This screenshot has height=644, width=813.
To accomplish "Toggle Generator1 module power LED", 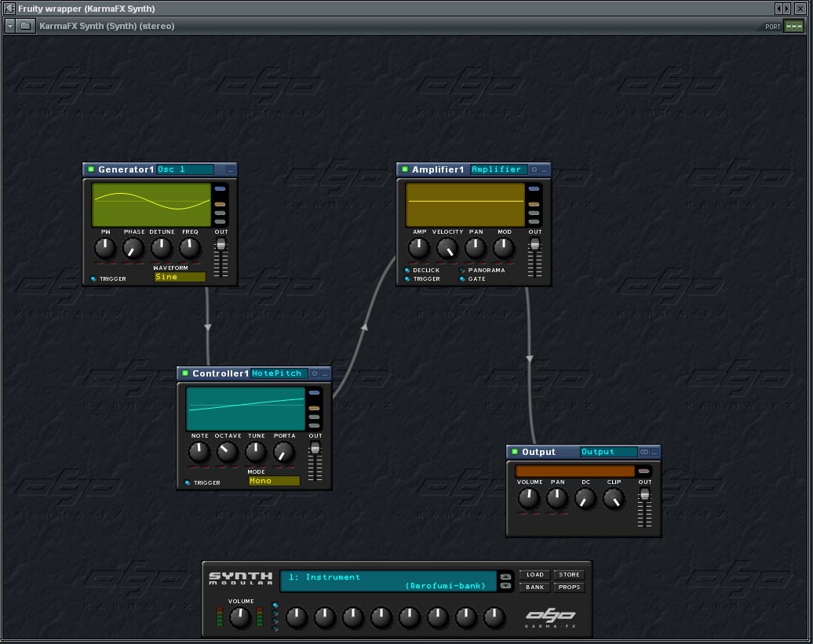I will click(91, 169).
